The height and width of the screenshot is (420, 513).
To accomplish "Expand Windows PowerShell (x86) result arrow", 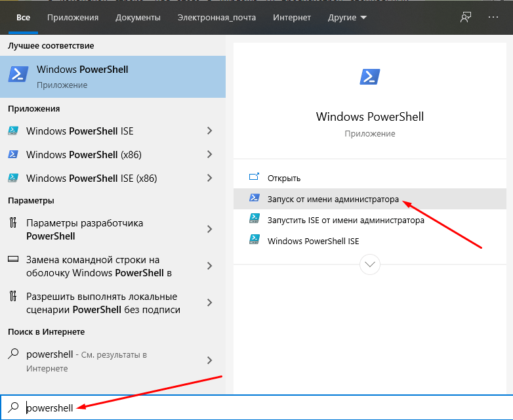I will pyautogui.click(x=210, y=154).
